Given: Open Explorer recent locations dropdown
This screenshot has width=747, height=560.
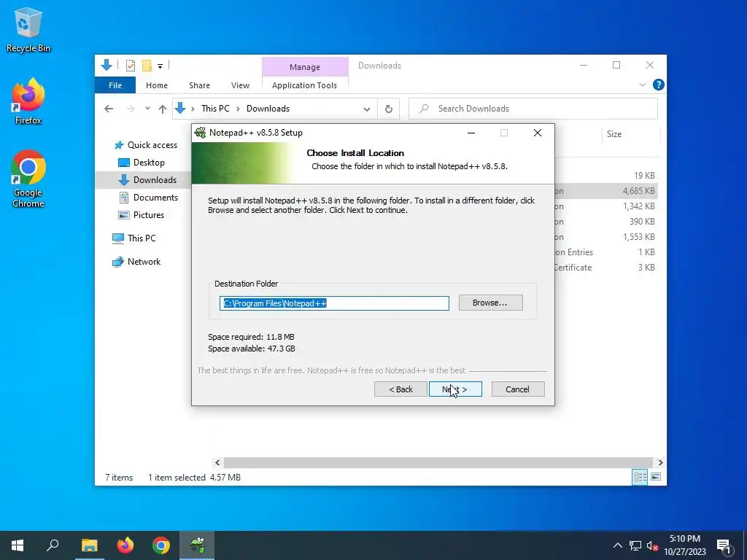Looking at the screenshot, I should (x=147, y=109).
